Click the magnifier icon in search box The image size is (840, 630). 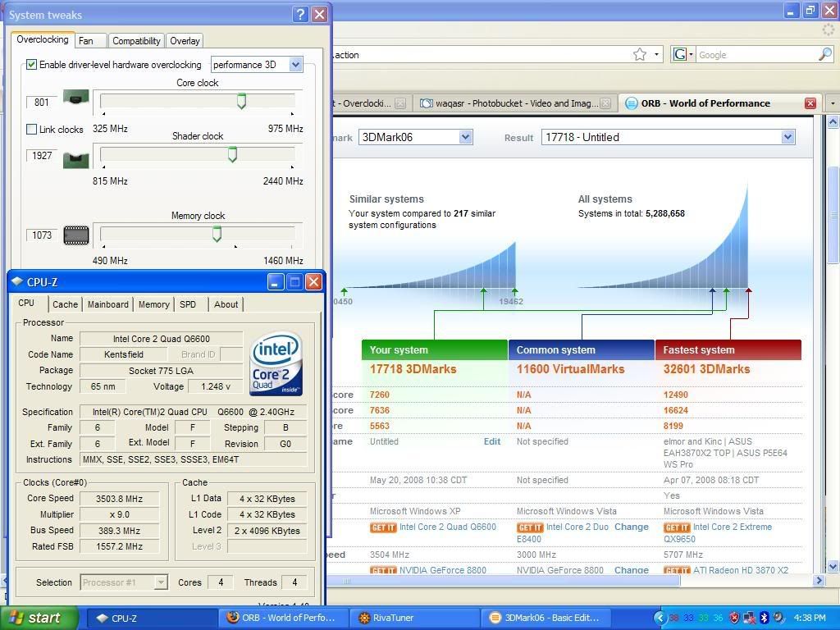point(825,54)
